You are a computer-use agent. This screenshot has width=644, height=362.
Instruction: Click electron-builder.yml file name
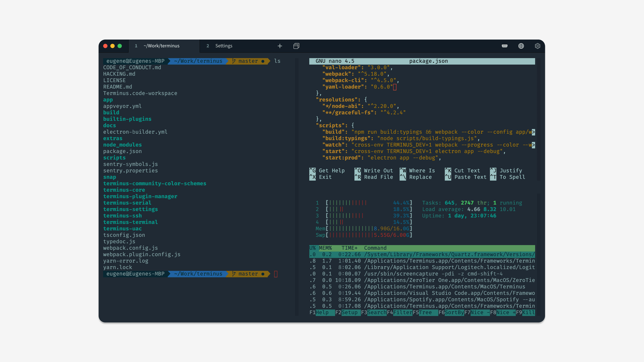coord(135,132)
